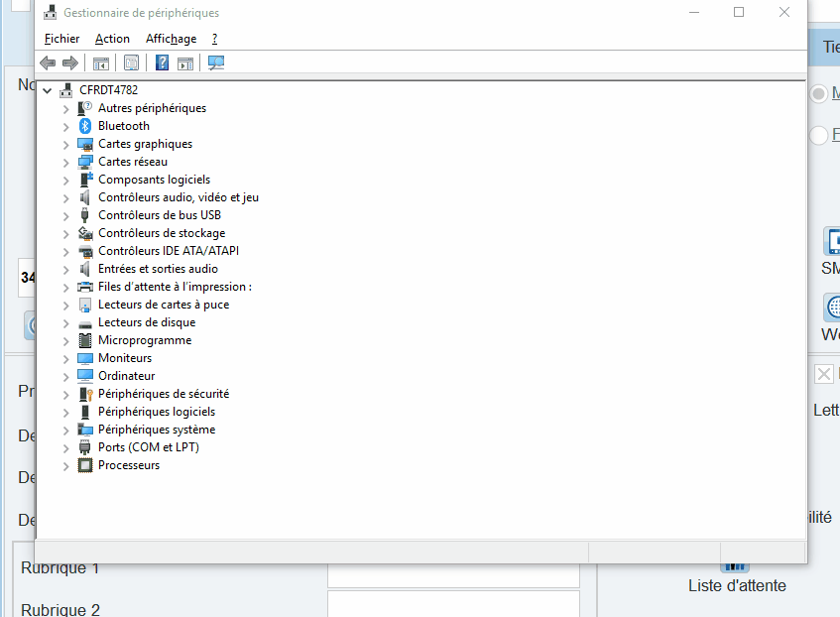Expand Entrées et sorties audio
The width and height of the screenshot is (840, 617).
(65, 270)
